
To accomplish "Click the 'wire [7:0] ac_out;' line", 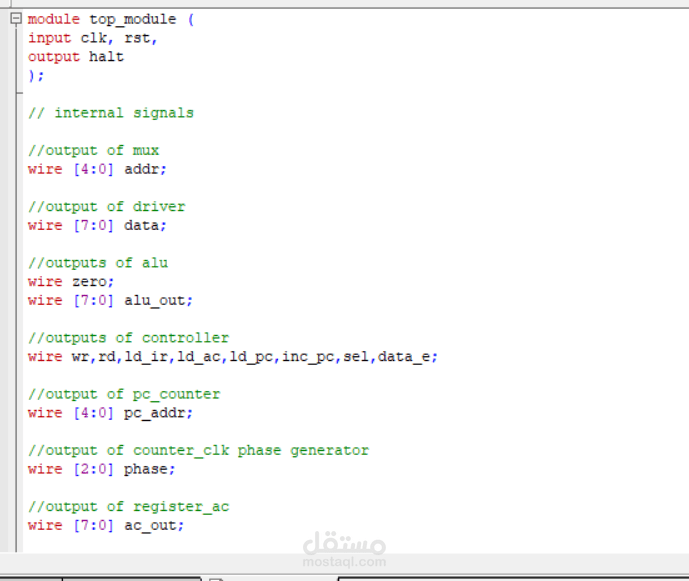I will (106, 525).
